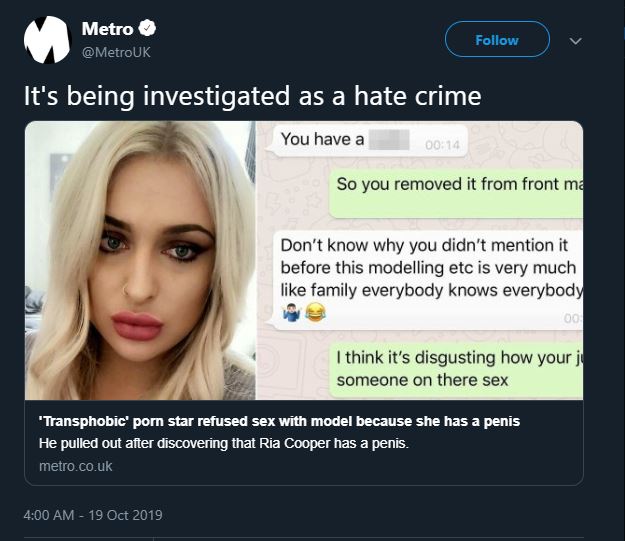Click the blurred word in the chat
The height and width of the screenshot is (541, 625).
389,140
